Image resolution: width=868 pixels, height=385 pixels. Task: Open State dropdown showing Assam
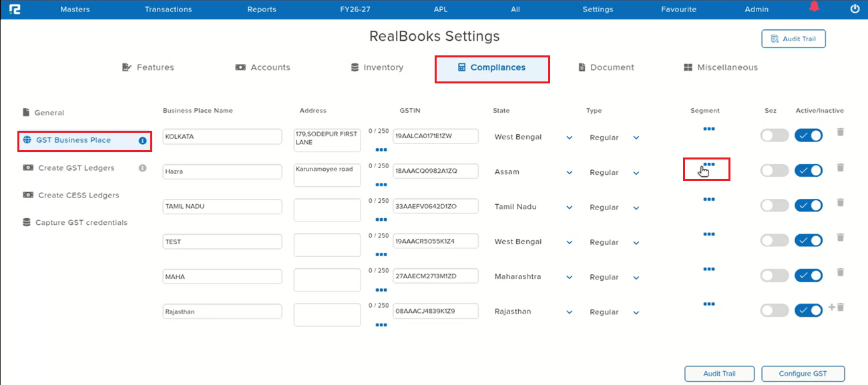(533, 172)
